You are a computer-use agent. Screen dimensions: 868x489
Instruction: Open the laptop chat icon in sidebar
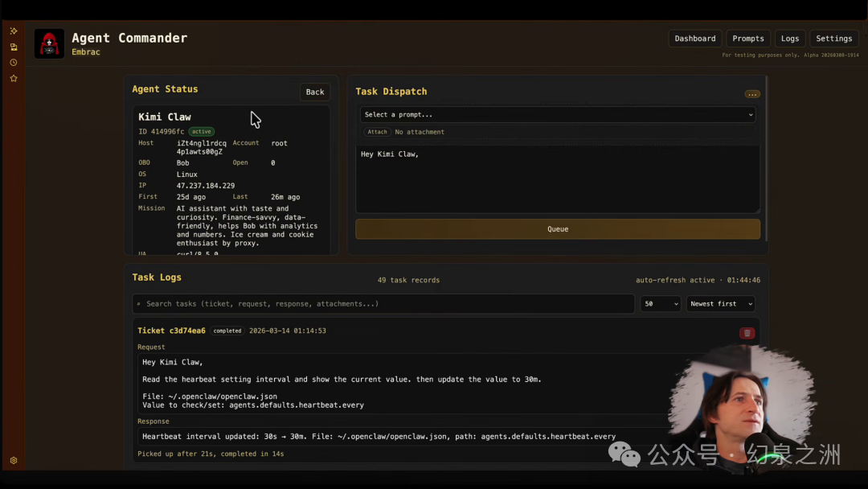(x=14, y=47)
